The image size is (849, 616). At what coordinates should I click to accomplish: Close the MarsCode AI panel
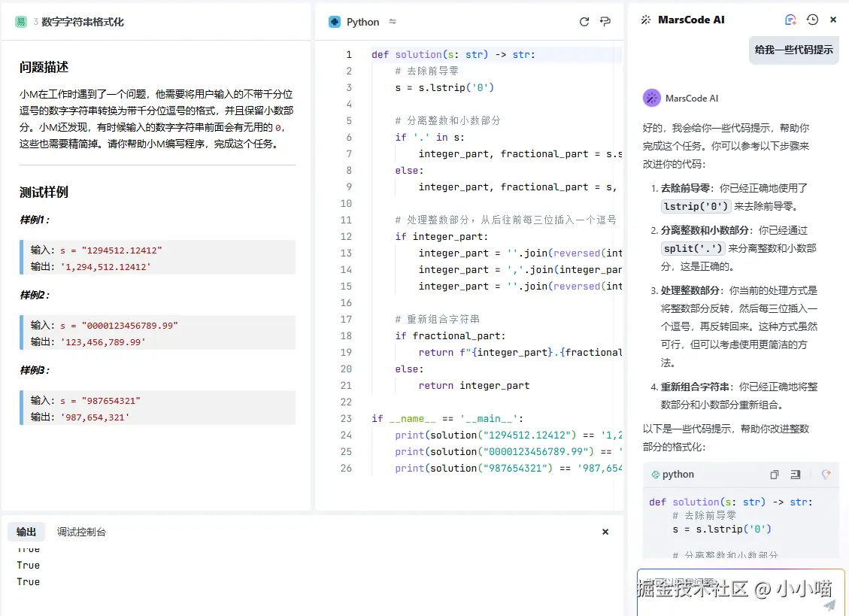833,20
